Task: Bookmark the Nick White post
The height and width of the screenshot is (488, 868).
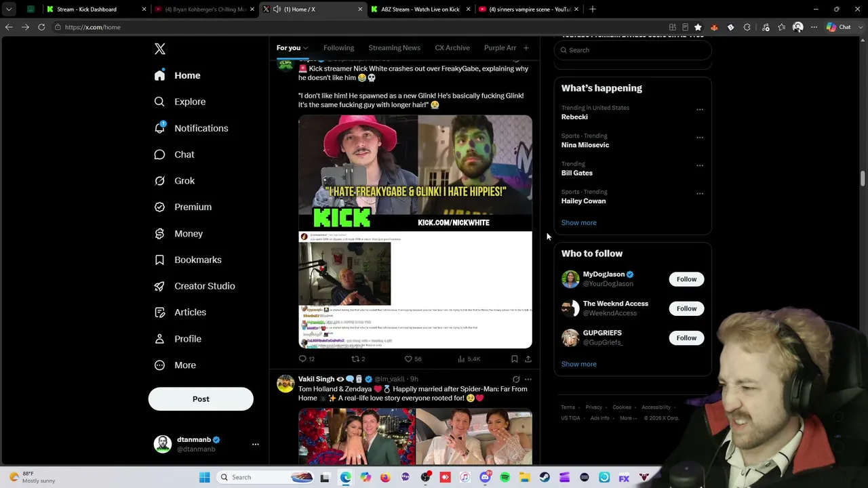Action: click(514, 359)
